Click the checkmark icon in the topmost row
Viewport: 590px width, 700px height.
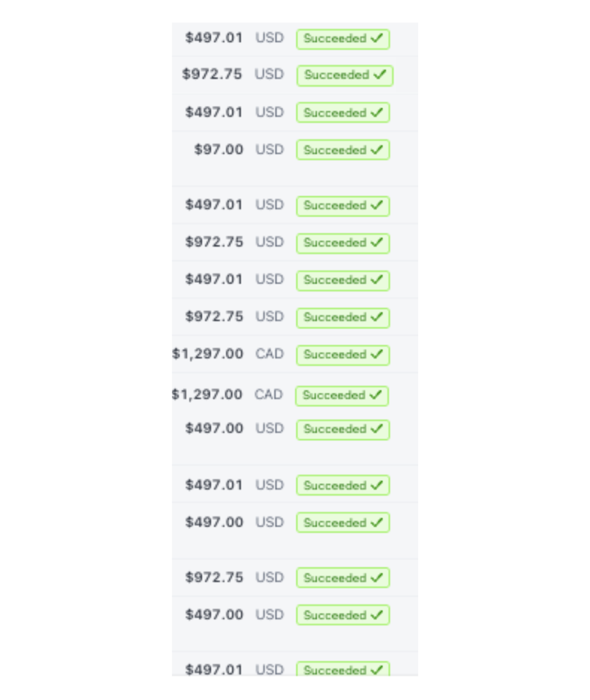click(377, 38)
